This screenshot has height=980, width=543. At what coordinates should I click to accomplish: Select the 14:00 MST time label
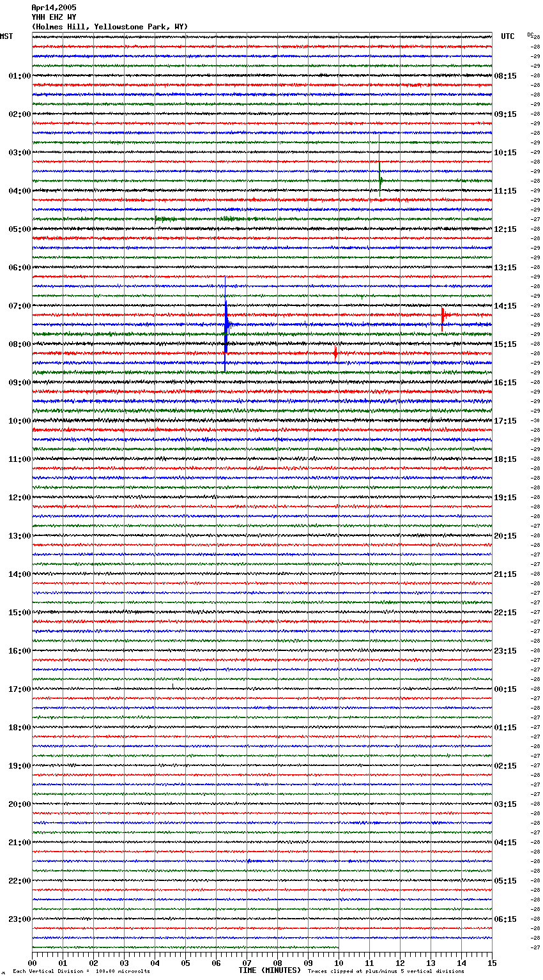click(x=20, y=574)
